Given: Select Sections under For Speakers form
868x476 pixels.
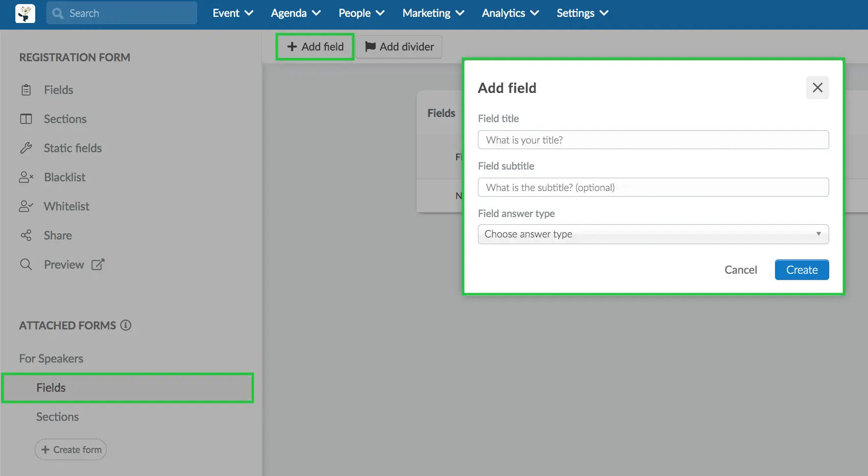Looking at the screenshot, I should click(57, 417).
